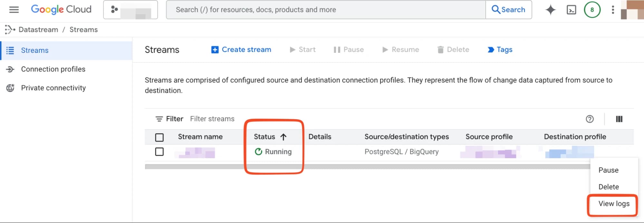Select Streams in the sidebar
The width and height of the screenshot is (644, 223).
click(66, 50)
